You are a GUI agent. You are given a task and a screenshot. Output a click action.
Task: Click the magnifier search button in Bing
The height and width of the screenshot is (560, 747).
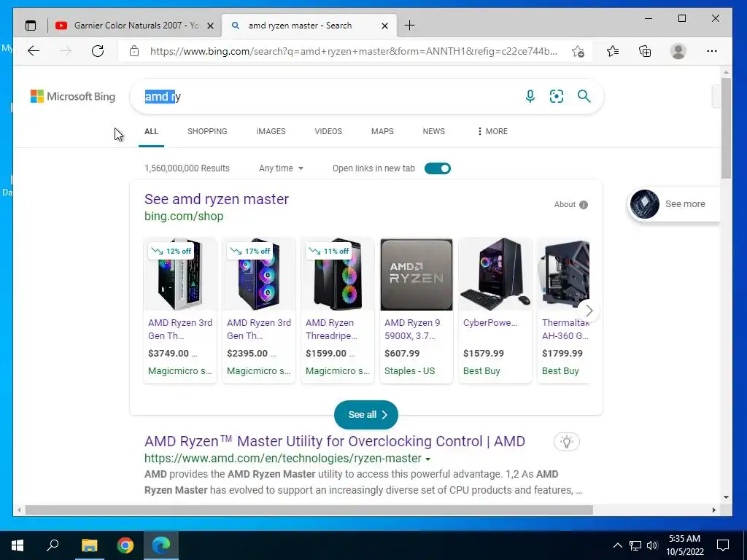[x=584, y=96]
